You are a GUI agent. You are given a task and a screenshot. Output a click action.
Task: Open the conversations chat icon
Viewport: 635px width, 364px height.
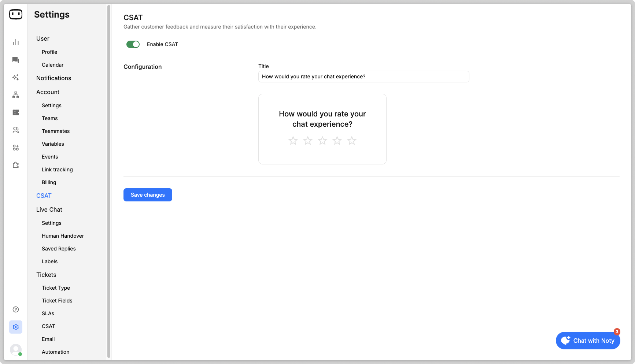16,60
